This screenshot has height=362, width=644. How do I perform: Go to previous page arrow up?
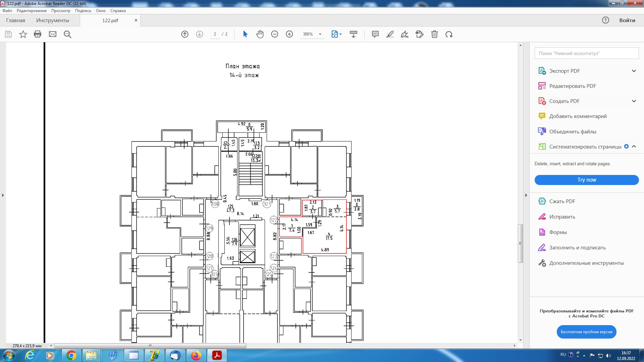click(x=185, y=34)
